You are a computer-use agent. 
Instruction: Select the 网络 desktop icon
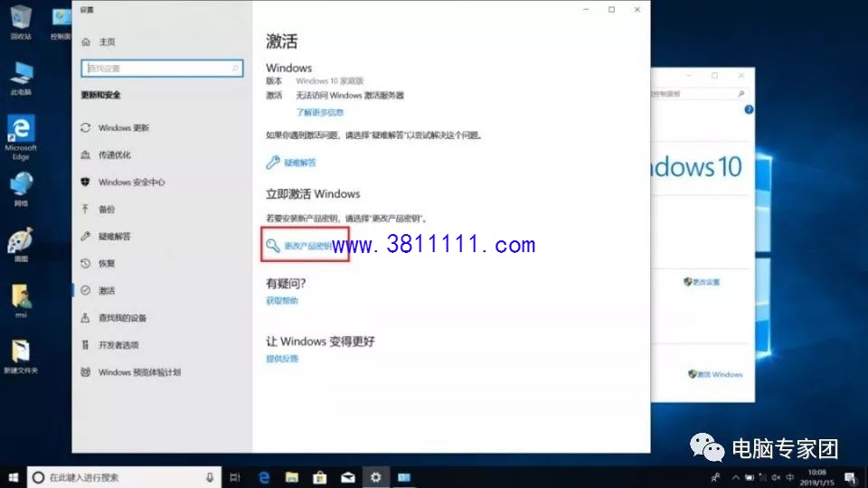[21, 189]
